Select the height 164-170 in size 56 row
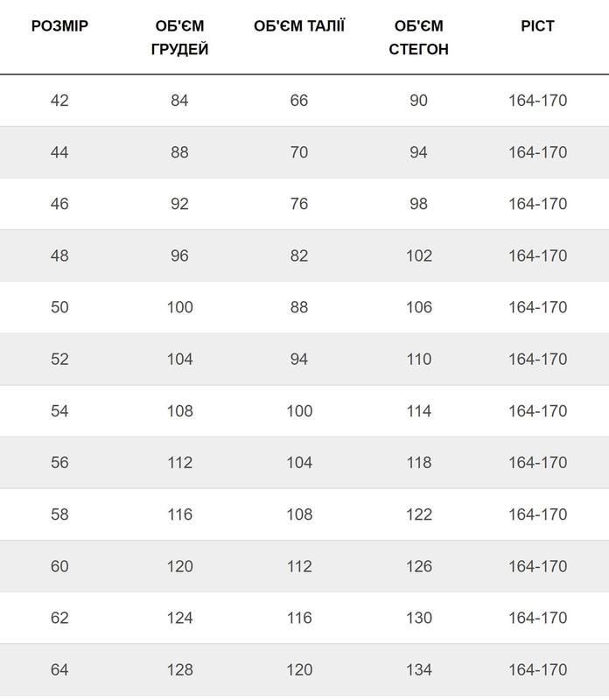Image resolution: width=609 pixels, height=700 pixels. (x=537, y=462)
